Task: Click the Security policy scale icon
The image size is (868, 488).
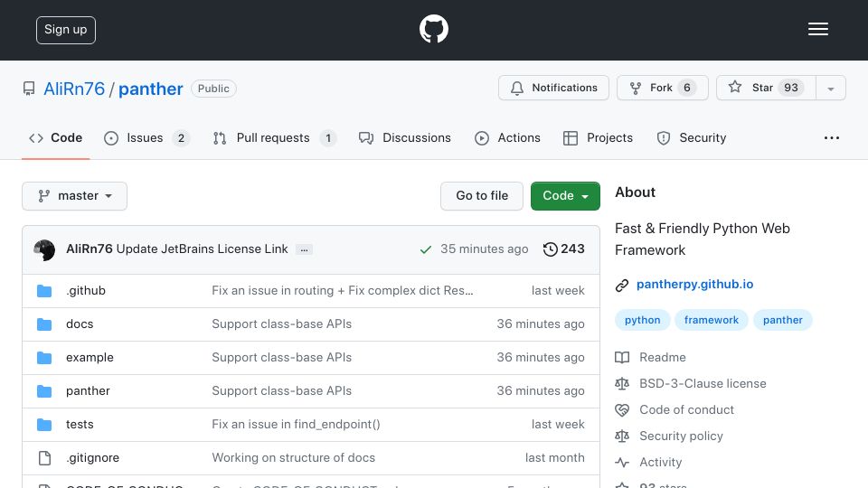Action: [x=622, y=436]
